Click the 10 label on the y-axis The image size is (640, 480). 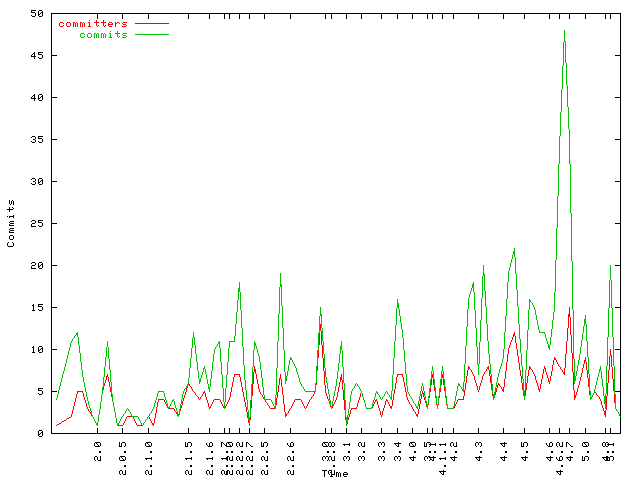(x=37, y=350)
